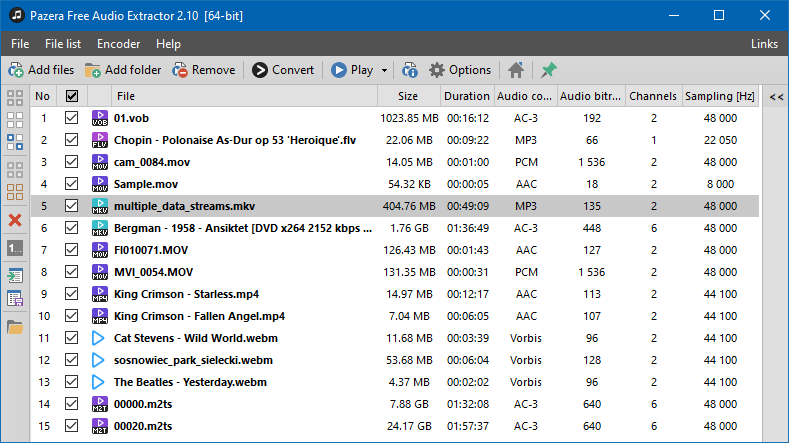Click the topmost grid icon in the sidebar

click(x=15, y=97)
